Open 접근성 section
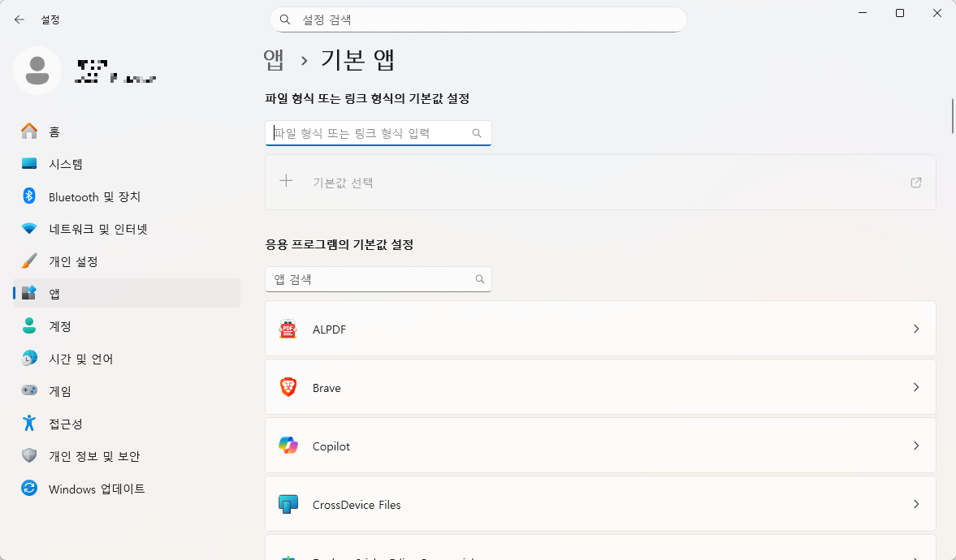Screen dimensions: 956x560 coord(126,423)
